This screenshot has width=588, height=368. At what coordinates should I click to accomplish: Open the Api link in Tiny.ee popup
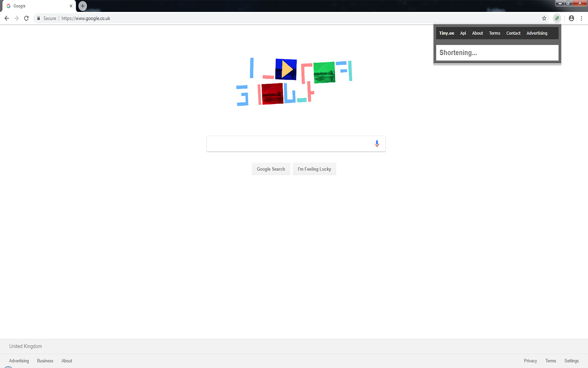463,33
